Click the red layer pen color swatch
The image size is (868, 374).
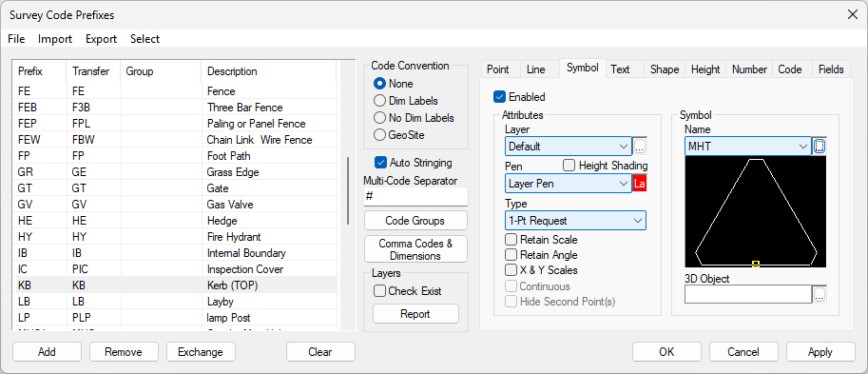point(640,184)
